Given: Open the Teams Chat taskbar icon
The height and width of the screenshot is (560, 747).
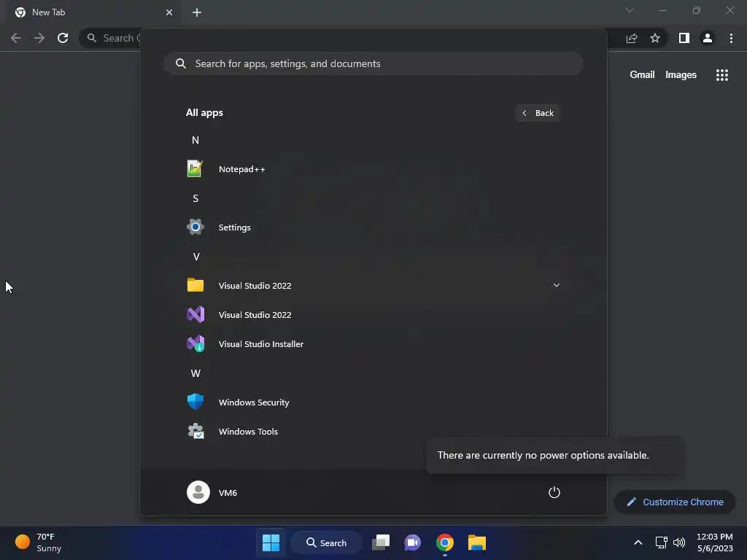Looking at the screenshot, I should click(413, 542).
